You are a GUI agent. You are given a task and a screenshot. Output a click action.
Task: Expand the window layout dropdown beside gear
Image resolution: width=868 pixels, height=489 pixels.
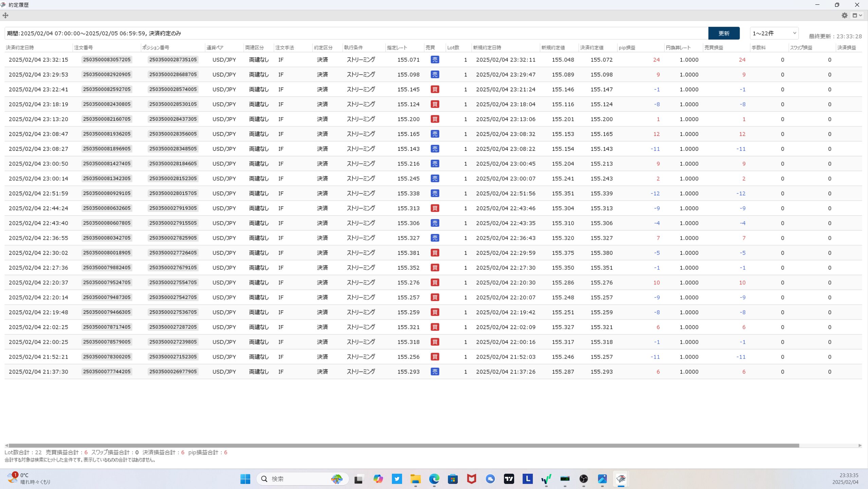coord(857,15)
